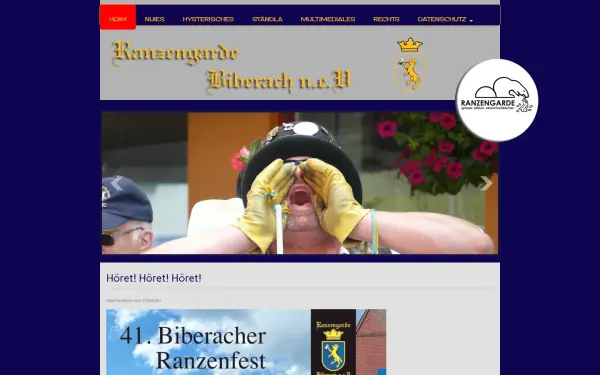This screenshot has width=600, height=375.
Task: Expand the DATENSCHUTZ dropdown menu
Action: [445, 19]
